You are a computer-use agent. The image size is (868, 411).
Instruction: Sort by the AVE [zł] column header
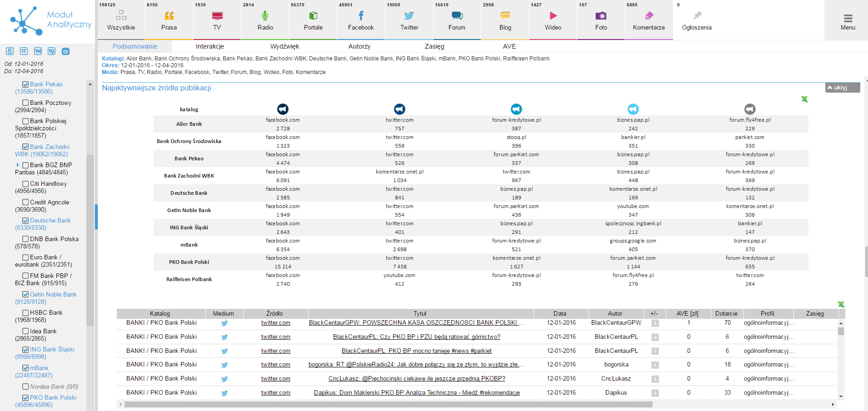point(688,313)
